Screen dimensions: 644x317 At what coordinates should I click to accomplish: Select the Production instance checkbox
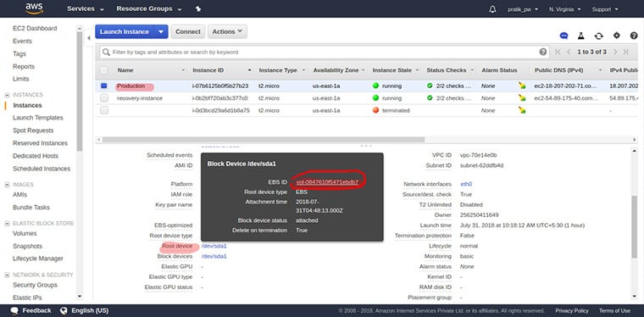[x=104, y=86]
